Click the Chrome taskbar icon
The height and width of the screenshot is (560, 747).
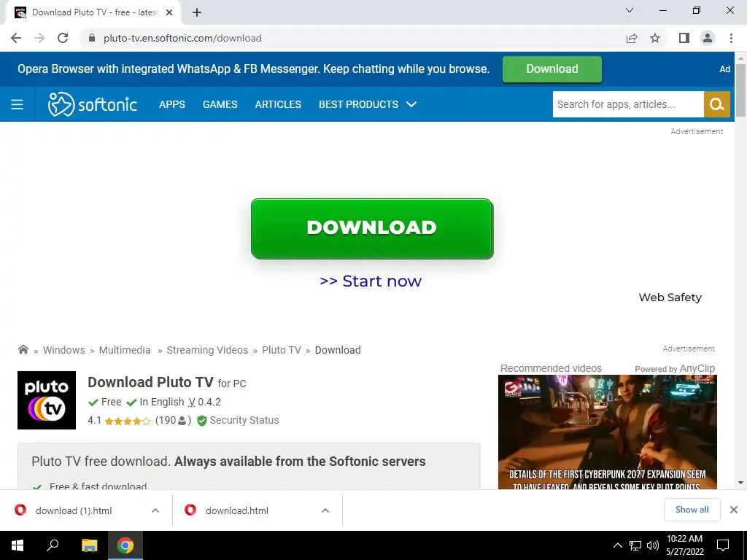coord(125,545)
